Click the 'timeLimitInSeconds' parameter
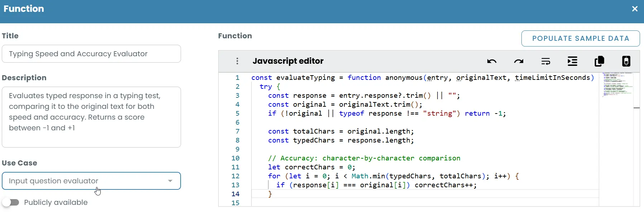 click(x=552, y=77)
